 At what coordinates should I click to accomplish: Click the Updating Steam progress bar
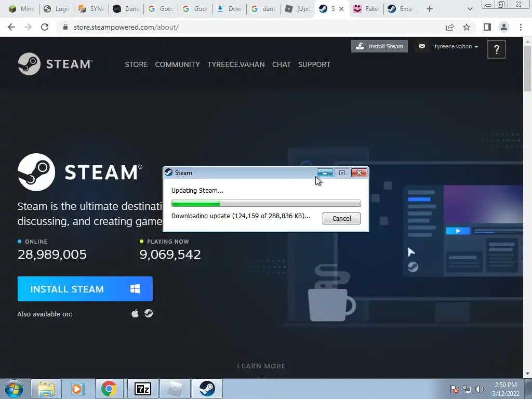pyautogui.click(x=266, y=203)
